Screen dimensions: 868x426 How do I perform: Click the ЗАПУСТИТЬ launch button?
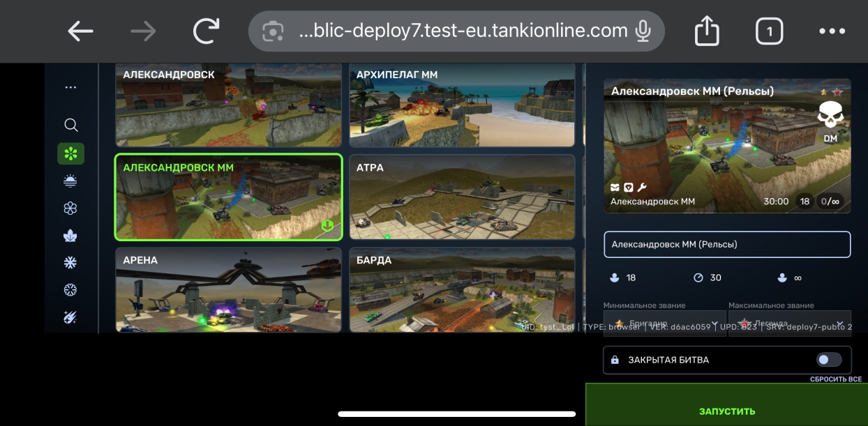[x=726, y=405]
